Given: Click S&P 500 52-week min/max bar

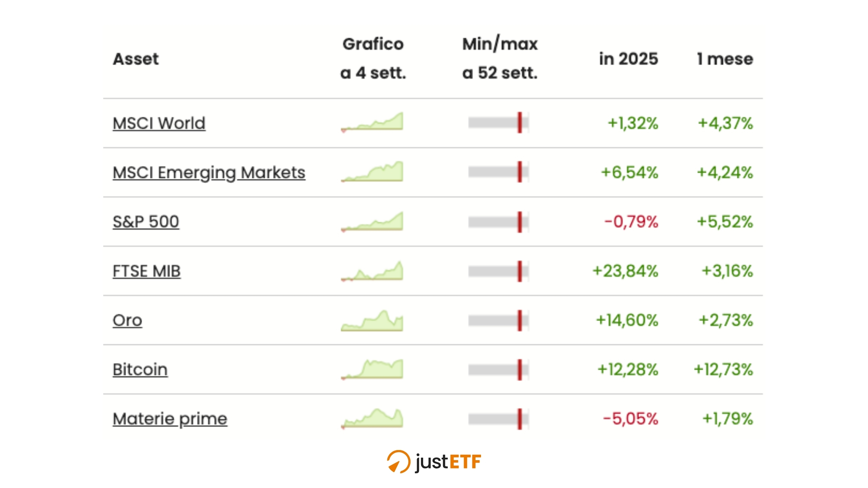Looking at the screenshot, I should click(498, 222).
